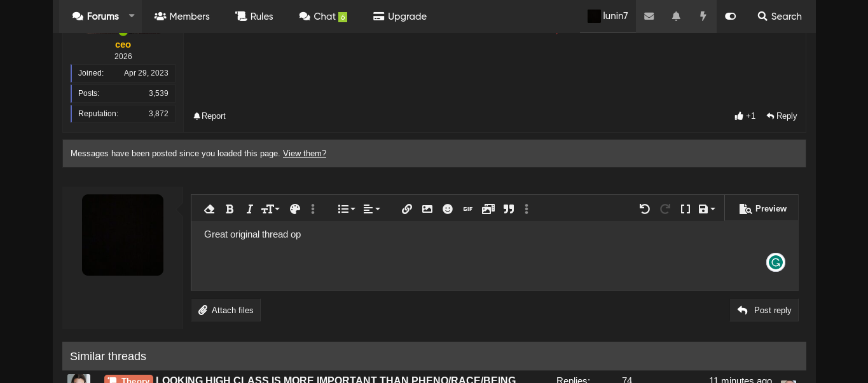
Task: Open the Forums menu
Action: (x=95, y=17)
